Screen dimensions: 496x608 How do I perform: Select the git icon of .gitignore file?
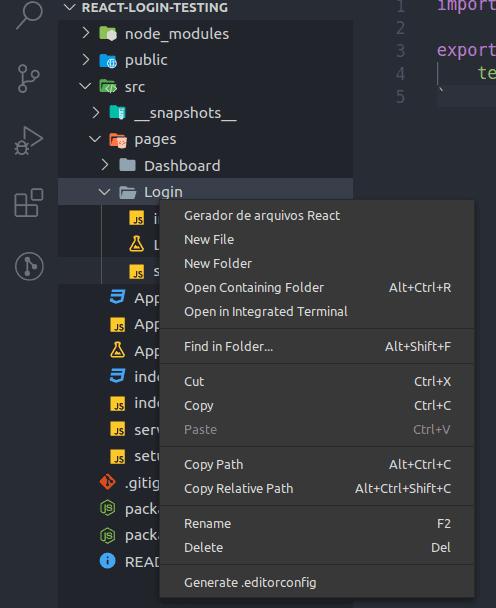click(x=108, y=482)
